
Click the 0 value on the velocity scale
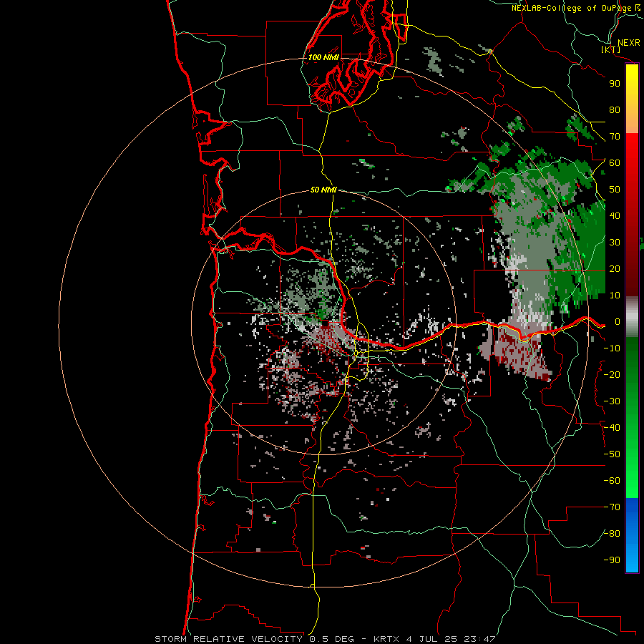(x=617, y=322)
